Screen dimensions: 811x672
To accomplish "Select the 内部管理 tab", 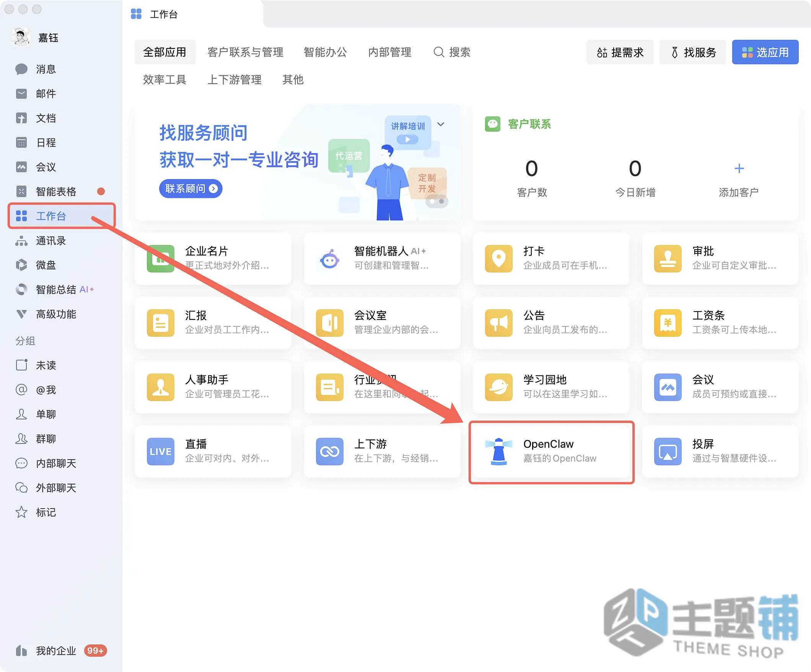I will click(x=390, y=52).
